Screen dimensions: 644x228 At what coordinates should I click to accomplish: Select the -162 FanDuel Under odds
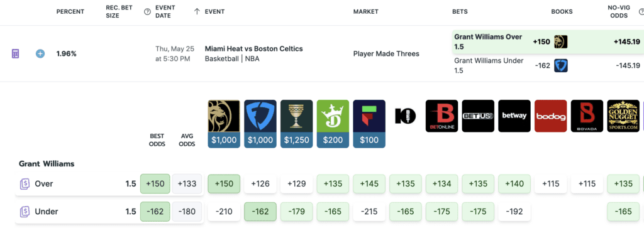[260, 212]
